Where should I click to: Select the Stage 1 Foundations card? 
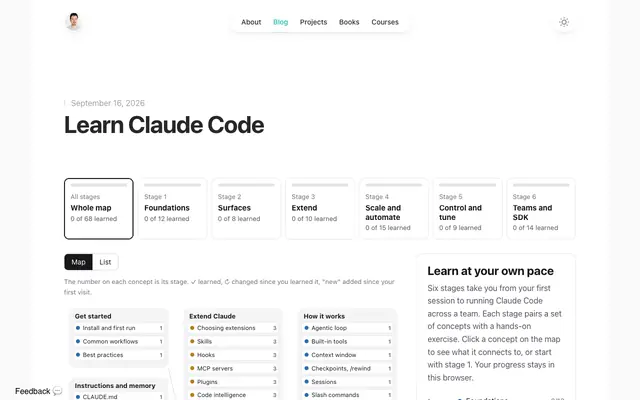(172, 209)
